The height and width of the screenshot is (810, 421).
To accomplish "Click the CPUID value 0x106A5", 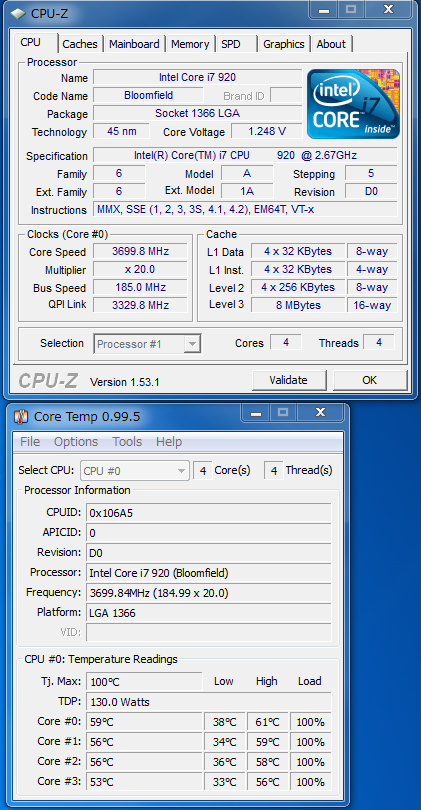I will coord(209,513).
